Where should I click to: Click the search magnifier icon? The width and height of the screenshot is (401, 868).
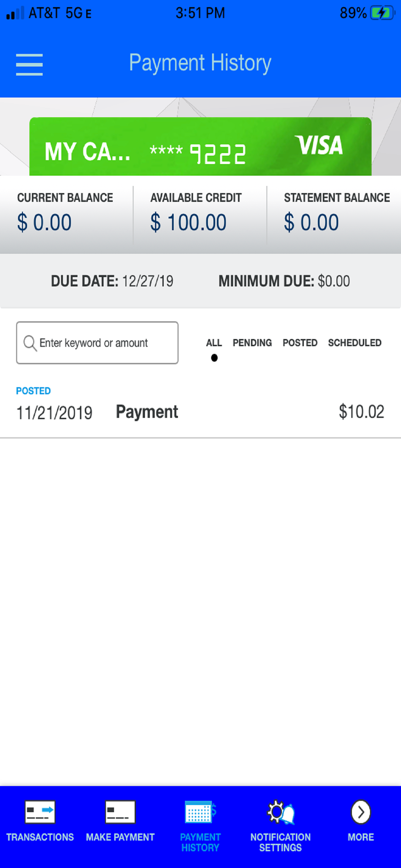point(30,343)
